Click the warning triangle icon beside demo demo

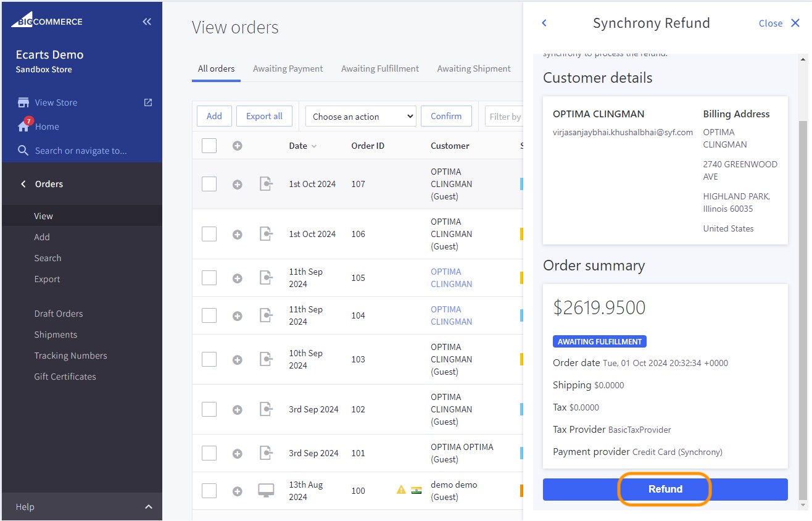point(399,490)
